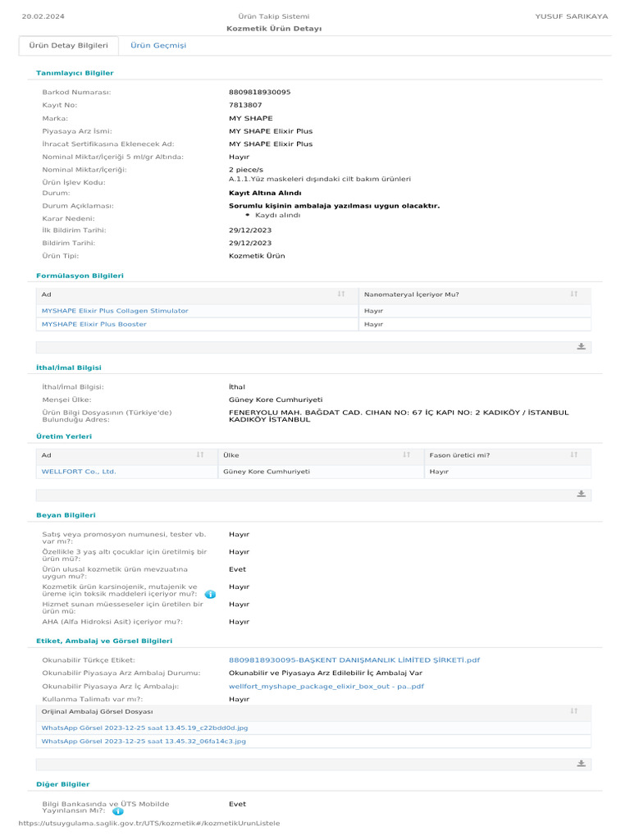Open the Ürün Geçmişi tab
The image size is (630, 840).
pyautogui.click(x=158, y=46)
